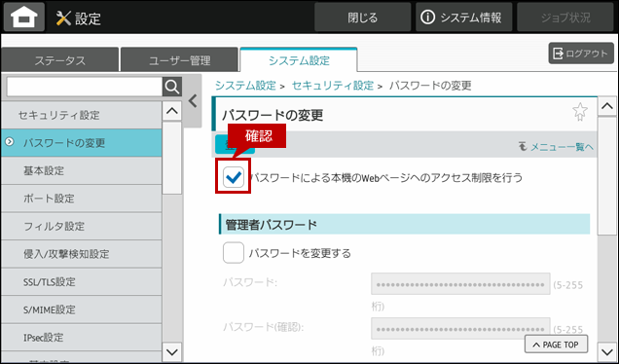Click the side menu scrollbar thumb
The image size is (619, 364).
click(172, 158)
